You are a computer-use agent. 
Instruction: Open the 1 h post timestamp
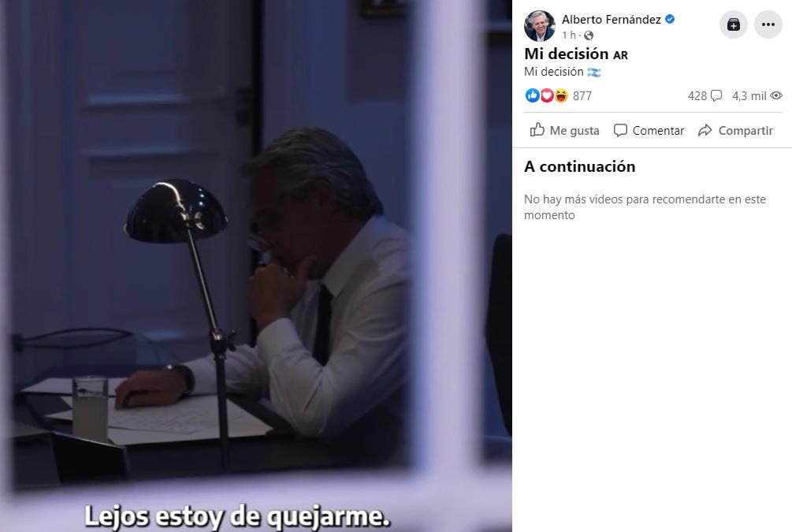(569, 35)
